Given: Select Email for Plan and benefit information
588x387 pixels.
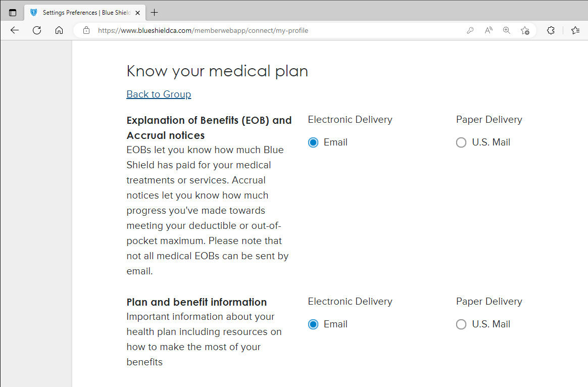Looking at the screenshot, I should pyautogui.click(x=313, y=324).
